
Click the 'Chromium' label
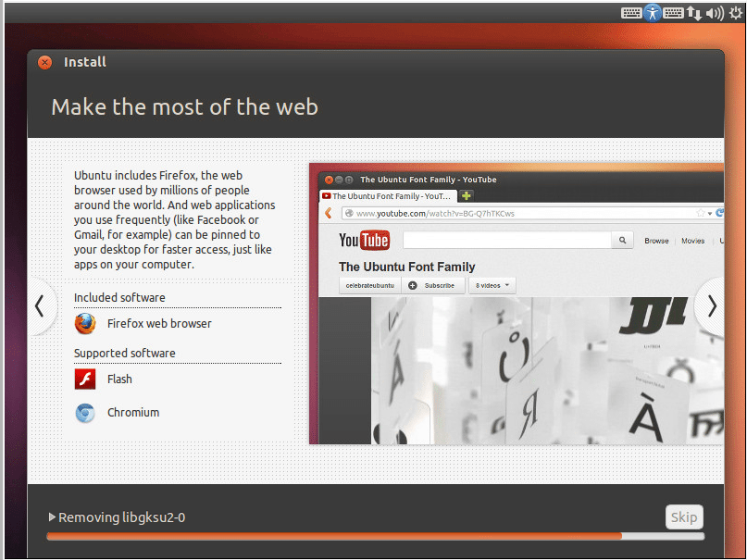coord(133,413)
